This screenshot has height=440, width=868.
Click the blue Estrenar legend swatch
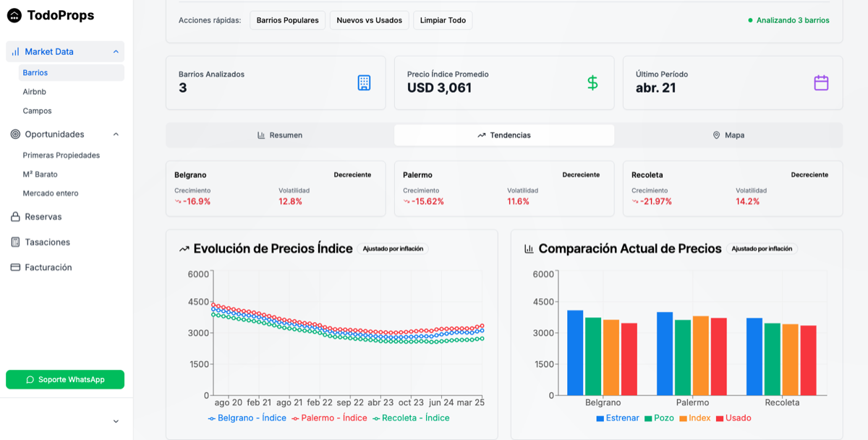(x=600, y=418)
